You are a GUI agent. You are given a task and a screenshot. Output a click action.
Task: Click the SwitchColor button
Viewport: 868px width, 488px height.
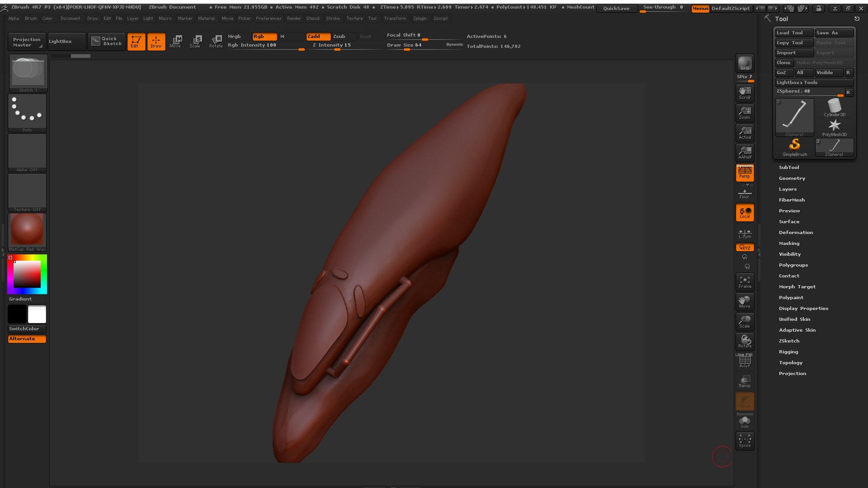pyautogui.click(x=27, y=329)
